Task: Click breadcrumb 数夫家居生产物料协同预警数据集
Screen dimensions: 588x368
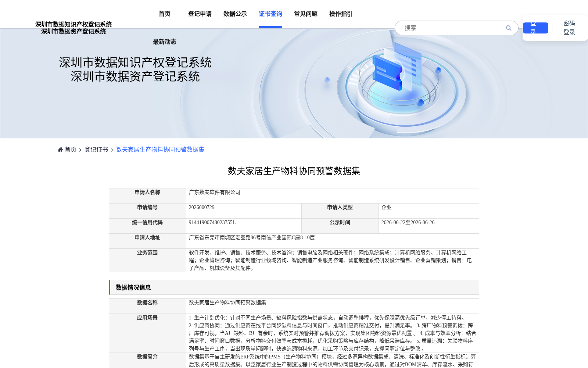Action: click(x=160, y=149)
